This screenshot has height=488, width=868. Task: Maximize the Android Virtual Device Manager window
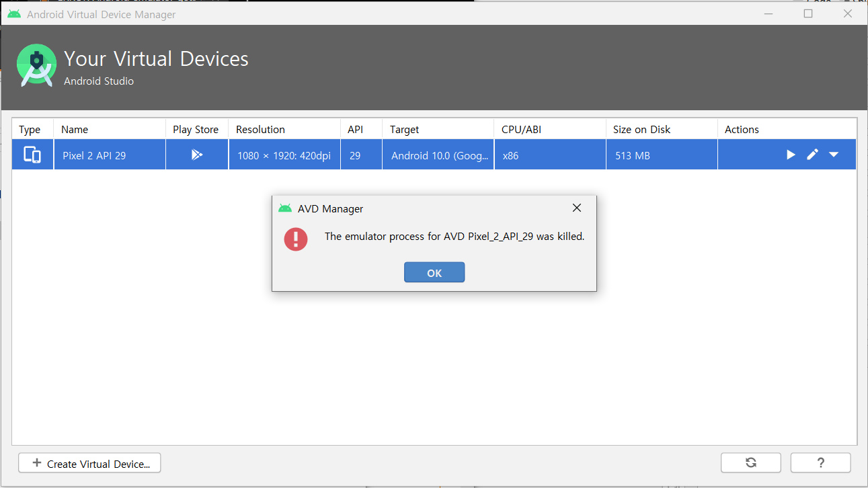coord(808,13)
